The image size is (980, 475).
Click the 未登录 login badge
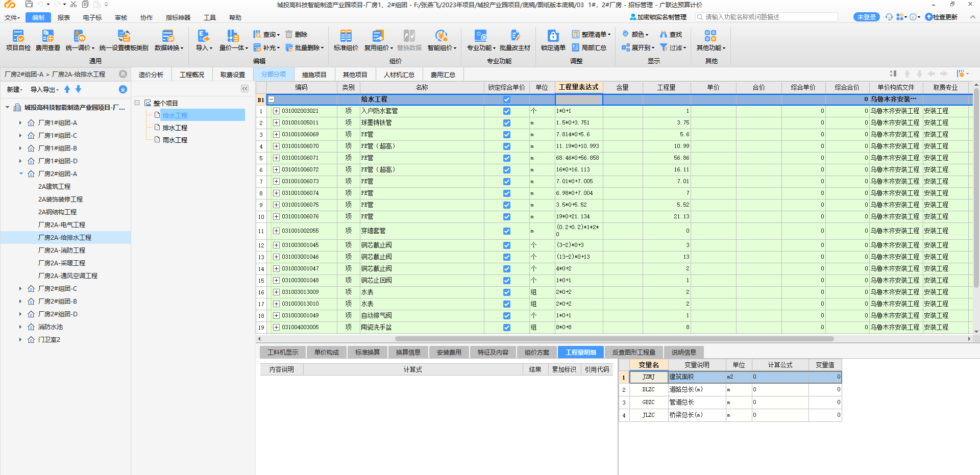click(x=866, y=17)
